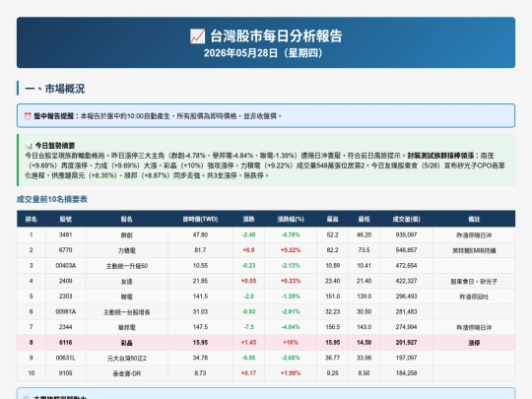The height and width of the screenshot is (399, 532).
Task: Select the date 2026年05月28日（星期四）
Action: pyautogui.click(x=263, y=53)
